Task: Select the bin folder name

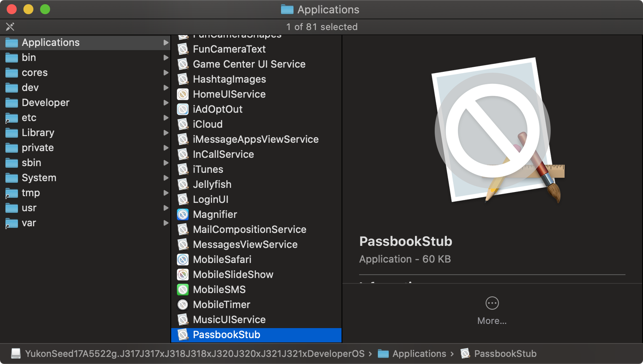Action: point(29,58)
